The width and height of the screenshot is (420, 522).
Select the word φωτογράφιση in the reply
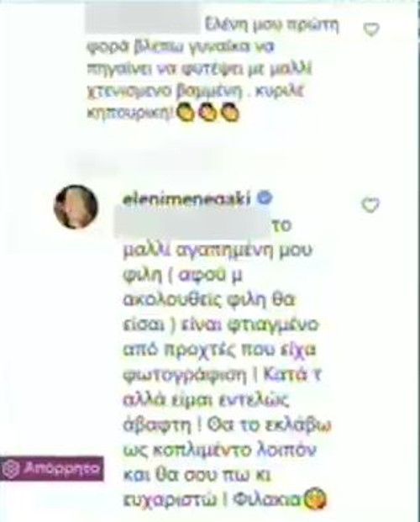[x=184, y=376]
